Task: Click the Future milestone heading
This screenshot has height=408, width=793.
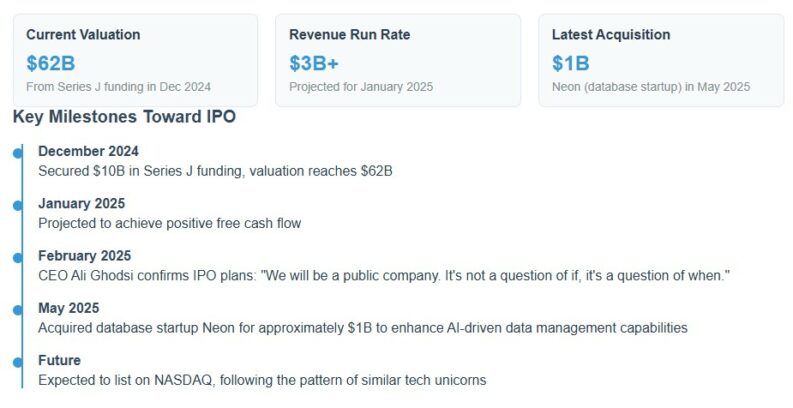Action: (59, 360)
